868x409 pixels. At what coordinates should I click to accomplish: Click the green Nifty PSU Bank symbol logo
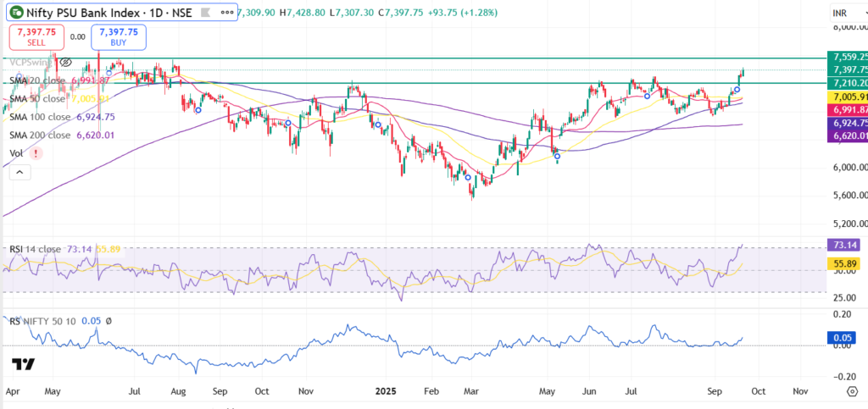pos(18,12)
